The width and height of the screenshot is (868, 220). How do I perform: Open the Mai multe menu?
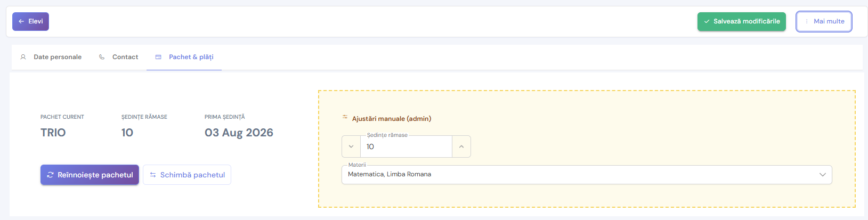pyautogui.click(x=824, y=21)
